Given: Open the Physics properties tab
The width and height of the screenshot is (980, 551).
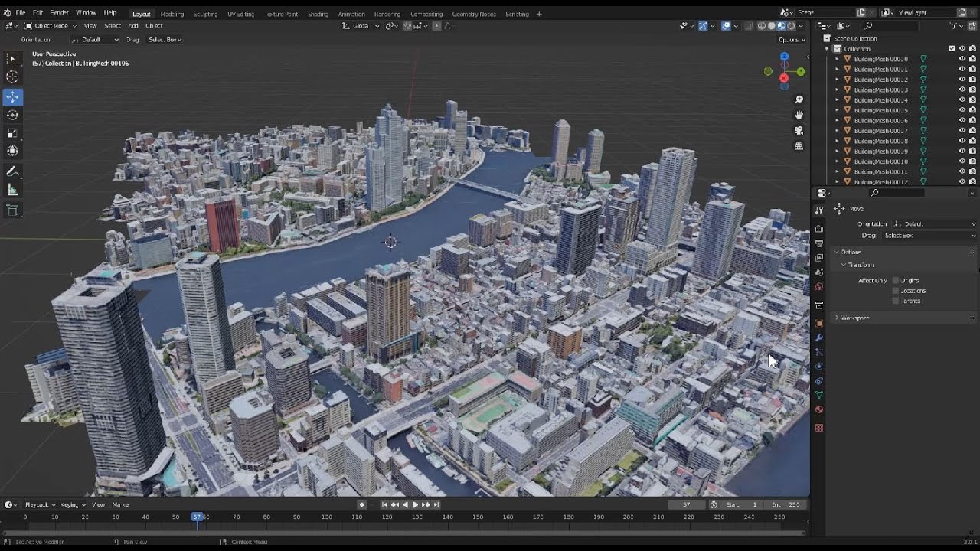Looking at the screenshot, I should (819, 367).
